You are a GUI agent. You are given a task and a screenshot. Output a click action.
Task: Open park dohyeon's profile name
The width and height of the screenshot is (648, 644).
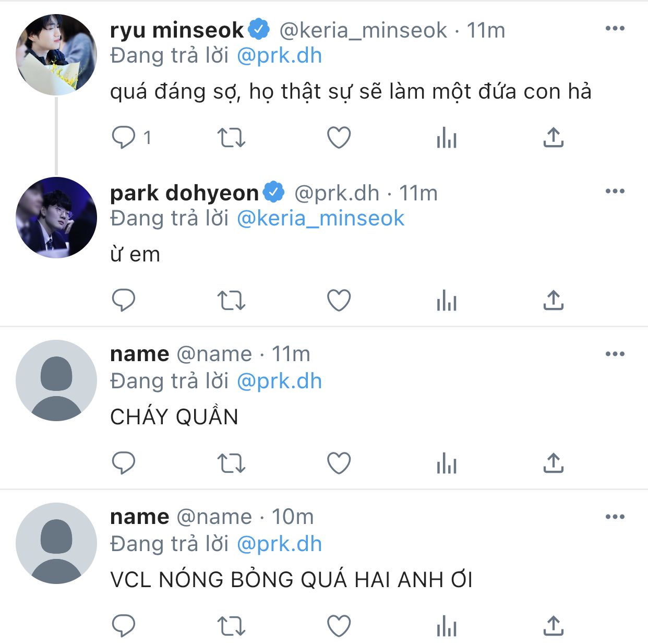(x=184, y=193)
